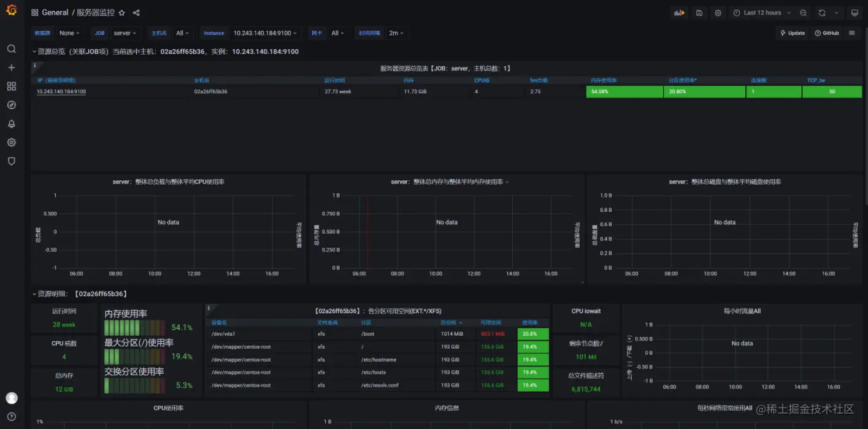Open the Grafana home logo
868x429 pixels.
point(11,12)
